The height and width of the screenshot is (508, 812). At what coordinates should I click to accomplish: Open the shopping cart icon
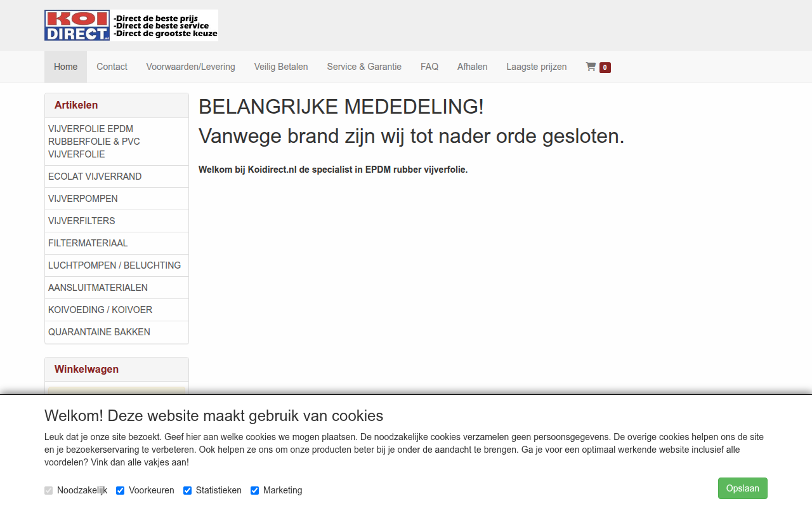tap(591, 67)
